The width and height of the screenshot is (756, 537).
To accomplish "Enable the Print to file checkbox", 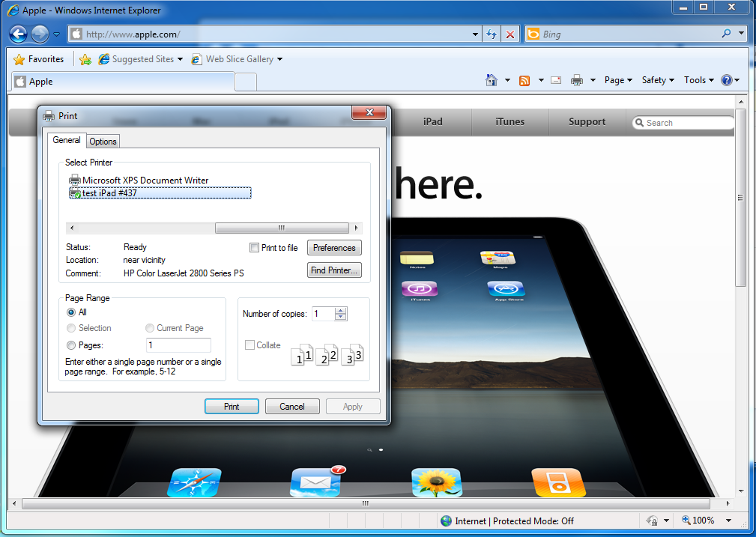I will (254, 248).
